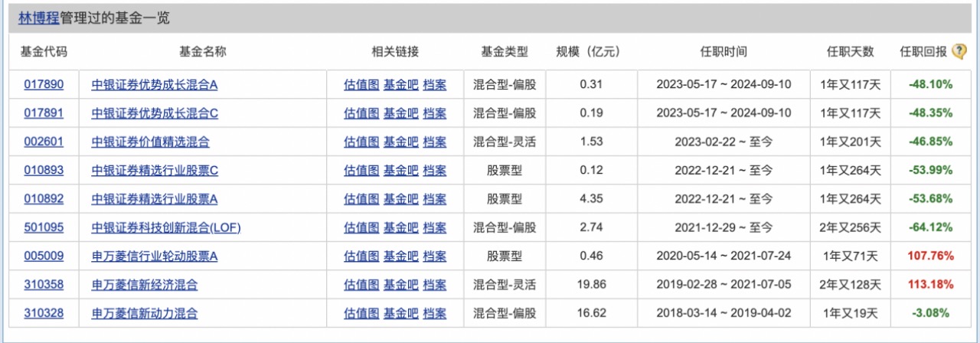Open 中银证券价值精选混合 fund page
Screen dimensions: 980x343
click(150, 142)
